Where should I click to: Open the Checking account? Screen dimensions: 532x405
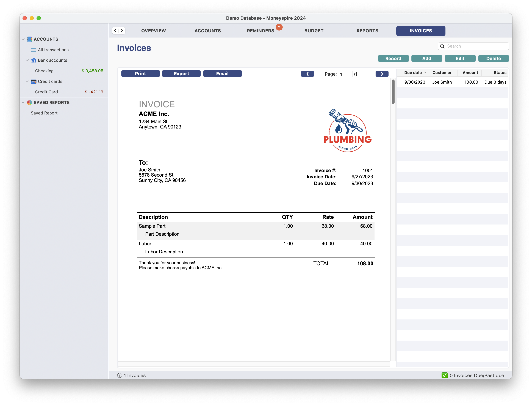(44, 71)
